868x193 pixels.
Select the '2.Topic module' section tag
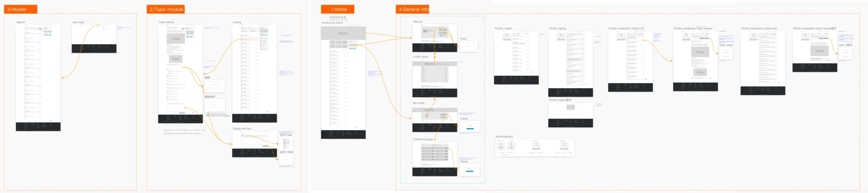[x=166, y=9]
